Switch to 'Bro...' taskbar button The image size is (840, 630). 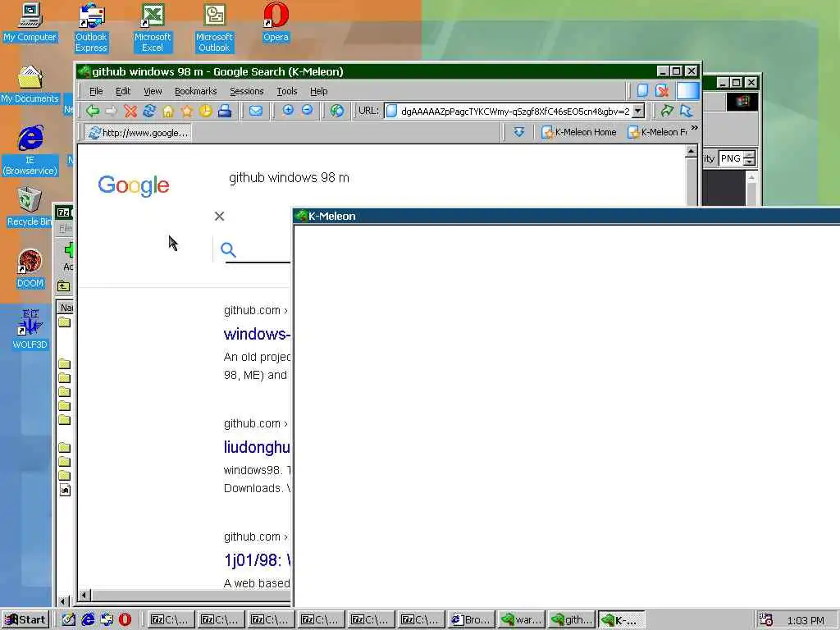tap(471, 620)
